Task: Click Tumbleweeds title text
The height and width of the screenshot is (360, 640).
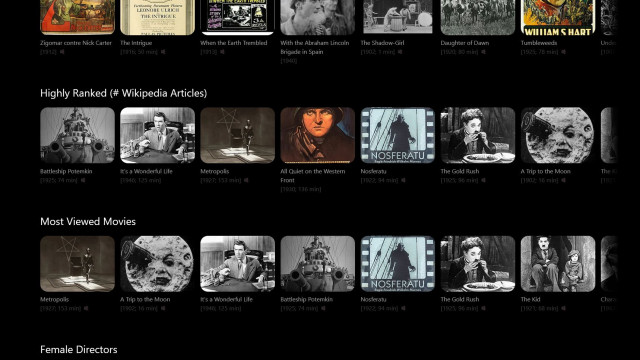Action: (539, 43)
